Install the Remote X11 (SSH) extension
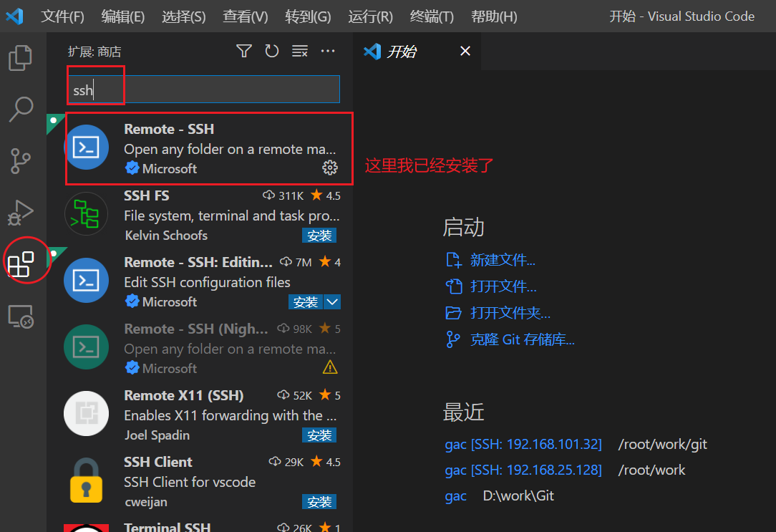Viewport: 776px width, 532px height. (x=319, y=435)
